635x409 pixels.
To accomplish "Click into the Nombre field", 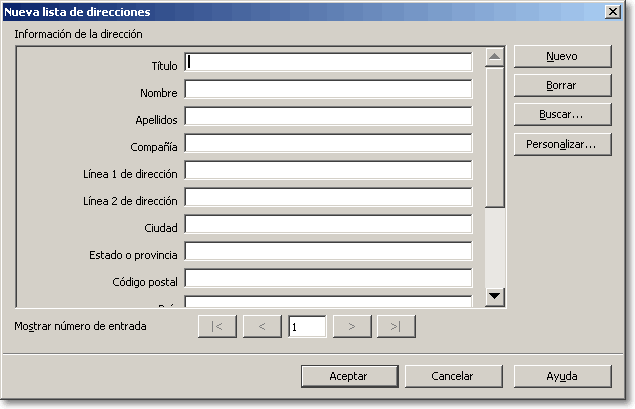I will (328, 89).
